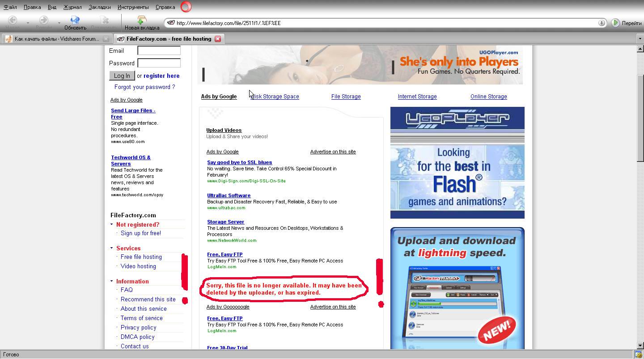Open the address bar URL history dropdown
The width and height of the screenshot is (644, 359).
tap(602, 23)
